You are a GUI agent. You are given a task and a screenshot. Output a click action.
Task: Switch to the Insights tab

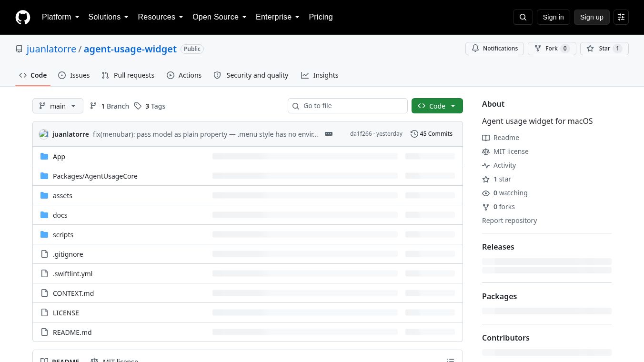click(320, 75)
